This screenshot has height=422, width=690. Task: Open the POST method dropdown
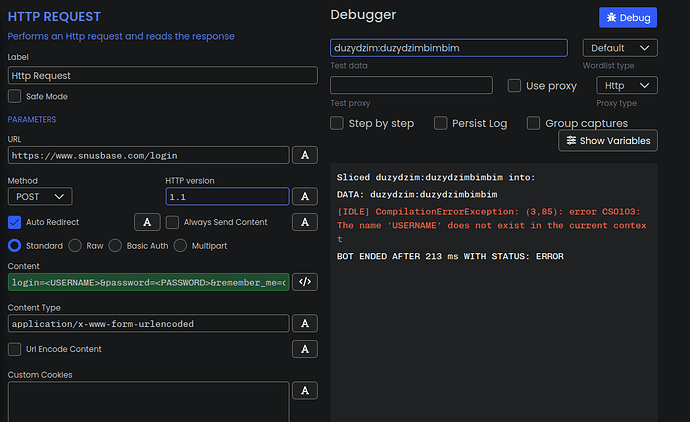tap(40, 196)
